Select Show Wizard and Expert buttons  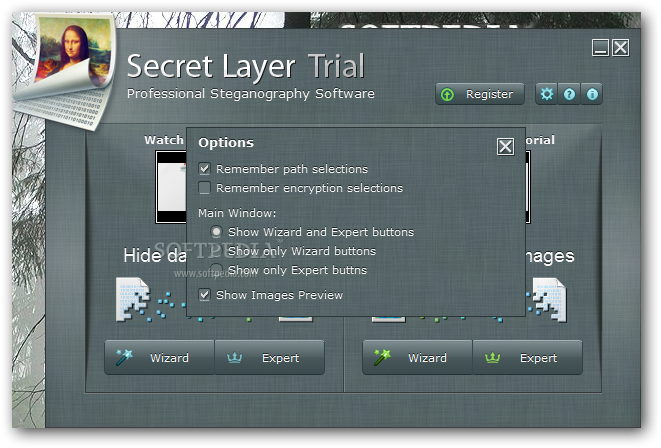pos(216,232)
